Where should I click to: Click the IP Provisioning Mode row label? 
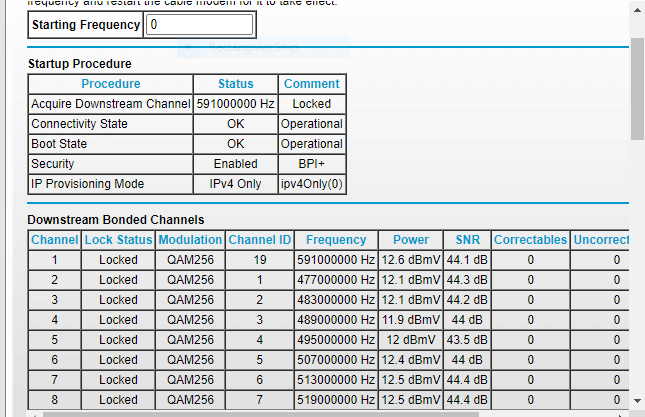coord(111,184)
